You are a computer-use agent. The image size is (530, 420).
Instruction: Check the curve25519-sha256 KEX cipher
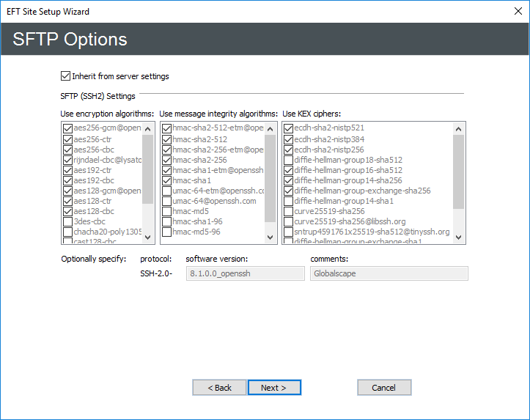(289, 211)
